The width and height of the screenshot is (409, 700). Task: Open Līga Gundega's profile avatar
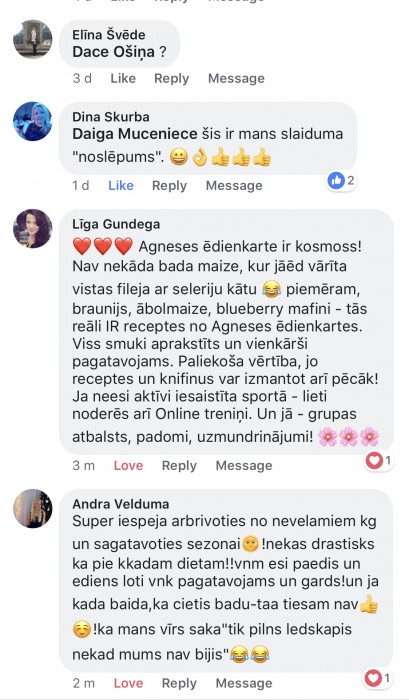click(x=33, y=229)
